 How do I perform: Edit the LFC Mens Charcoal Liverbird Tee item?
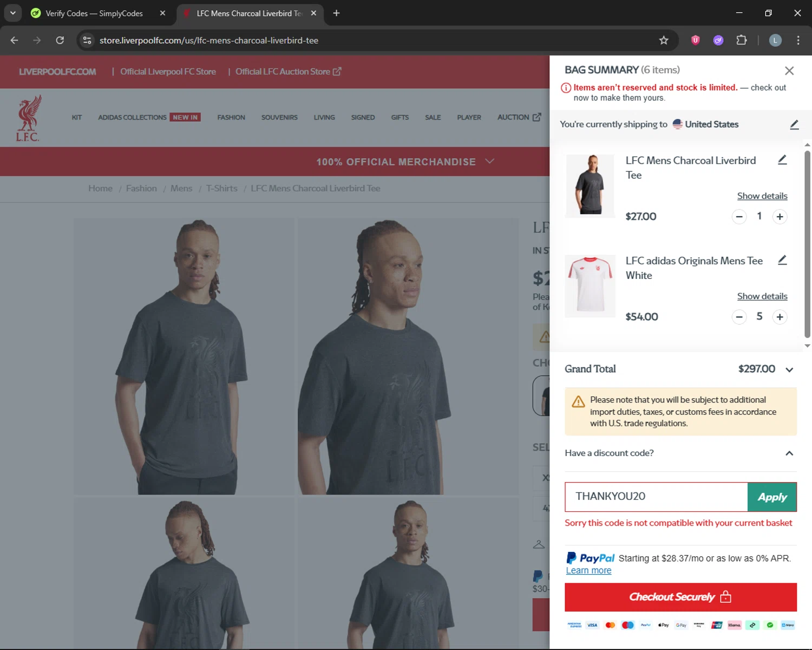pos(782,160)
